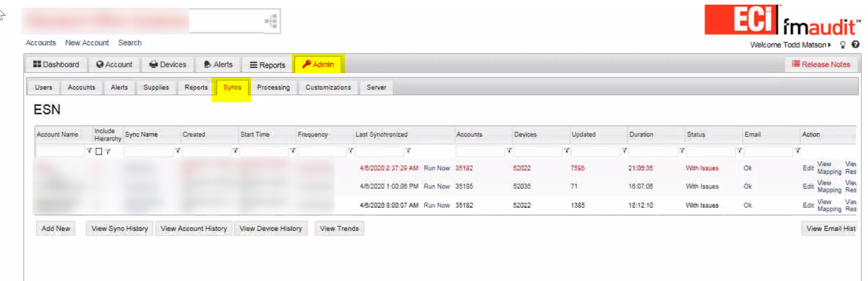This screenshot has height=281, width=868.
Task: Sort by the Status column header
Action: coord(696,134)
